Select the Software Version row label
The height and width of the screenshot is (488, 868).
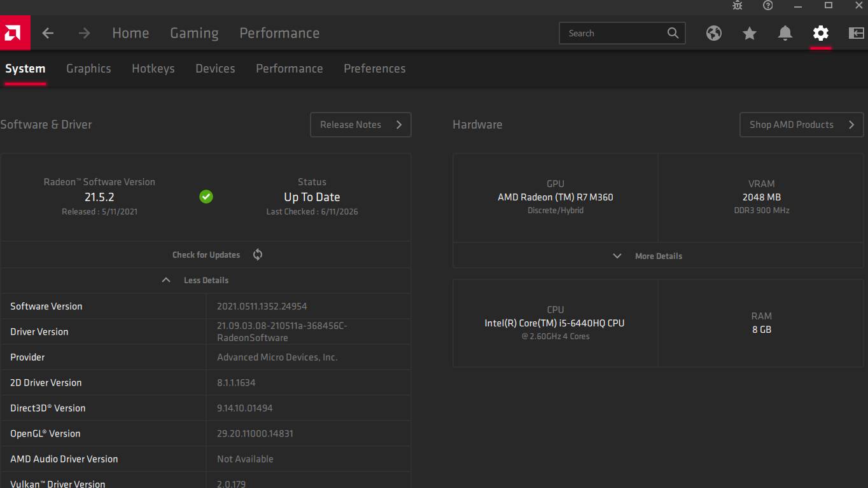(x=46, y=306)
